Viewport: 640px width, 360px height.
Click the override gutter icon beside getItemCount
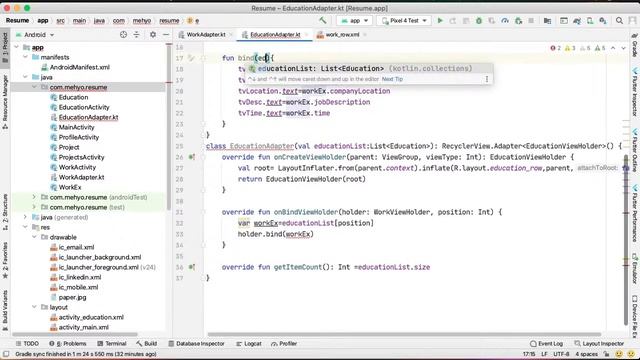tap(191, 267)
